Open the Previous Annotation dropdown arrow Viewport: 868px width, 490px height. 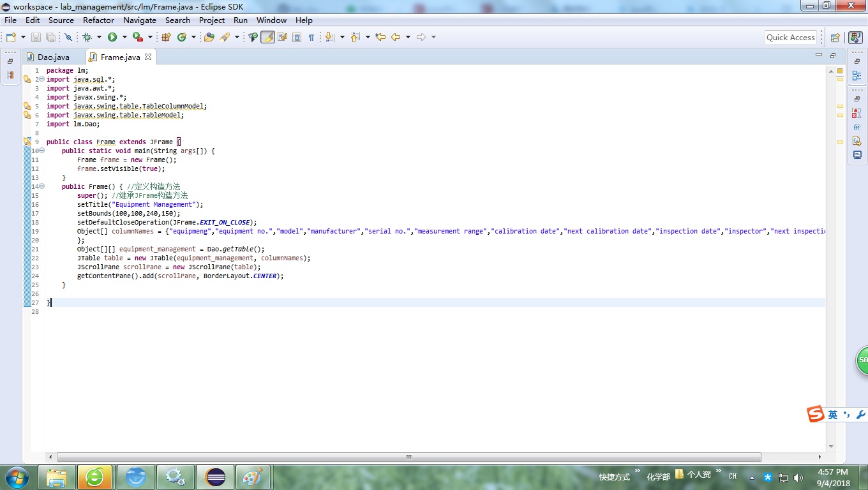pos(368,37)
